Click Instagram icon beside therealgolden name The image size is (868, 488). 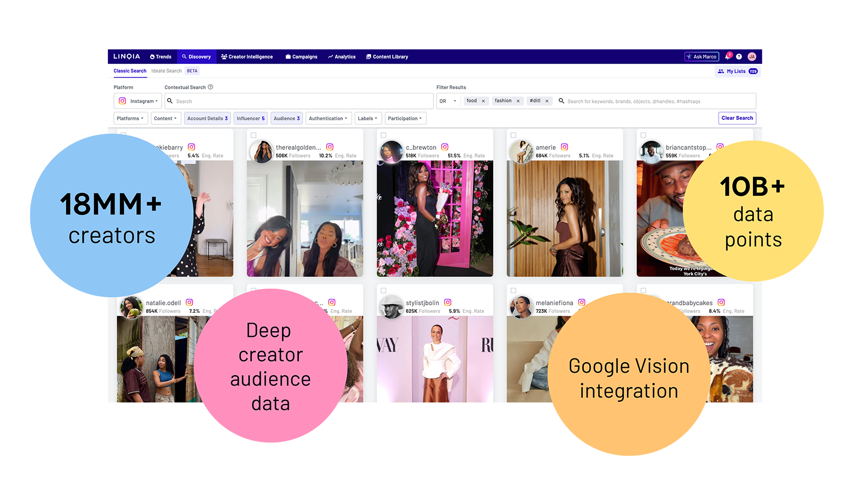tap(330, 147)
